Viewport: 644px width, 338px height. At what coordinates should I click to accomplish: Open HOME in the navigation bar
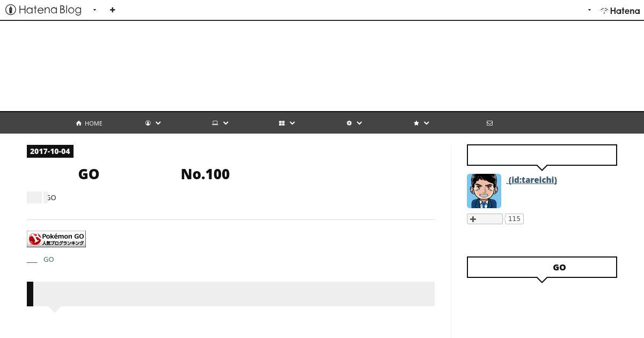click(x=89, y=123)
